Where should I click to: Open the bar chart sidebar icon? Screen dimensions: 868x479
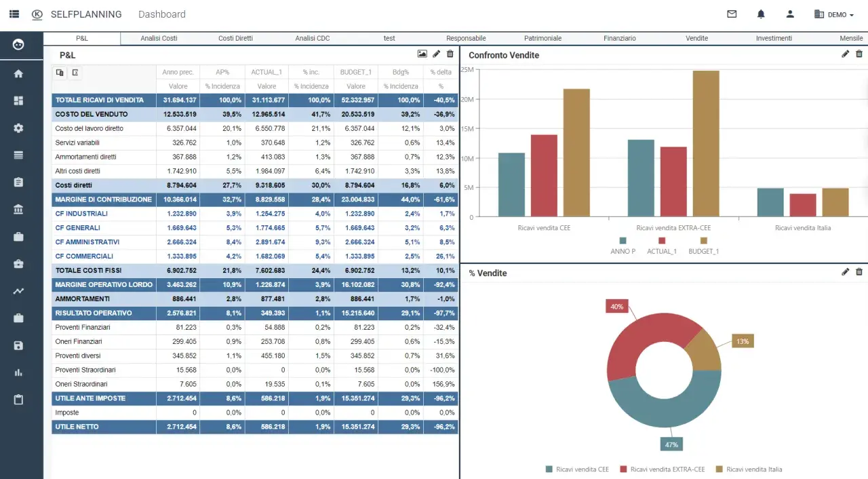(18, 372)
